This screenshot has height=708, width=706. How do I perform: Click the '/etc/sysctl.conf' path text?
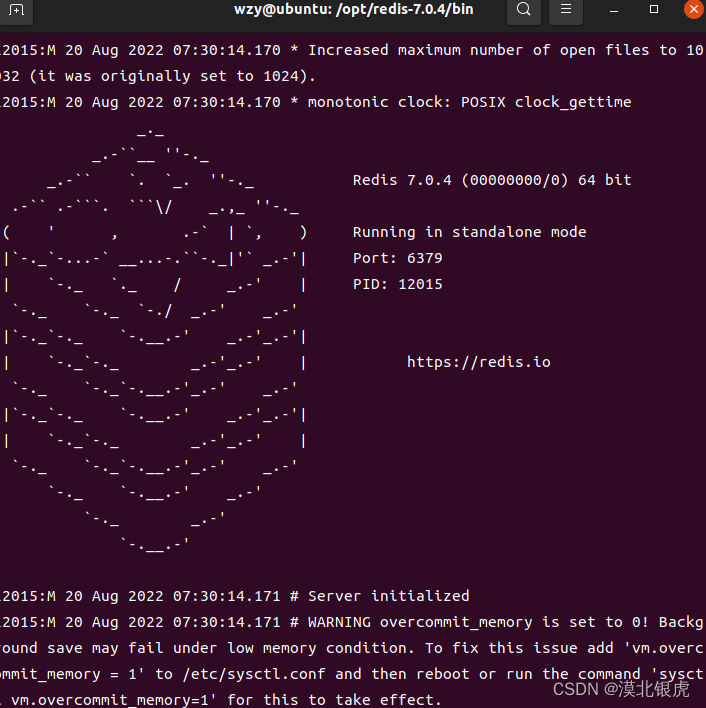tap(254, 674)
